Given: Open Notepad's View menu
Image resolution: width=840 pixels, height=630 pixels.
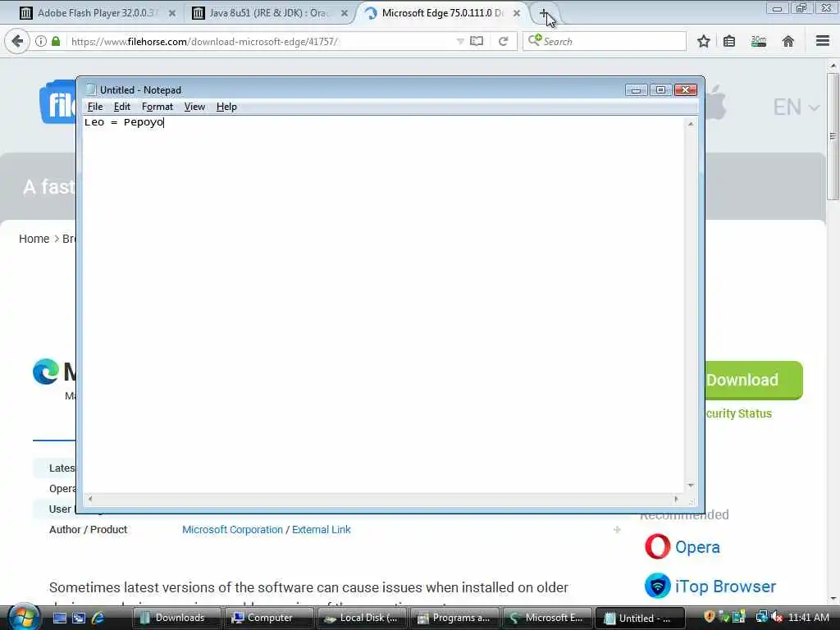Looking at the screenshot, I should point(194,107).
